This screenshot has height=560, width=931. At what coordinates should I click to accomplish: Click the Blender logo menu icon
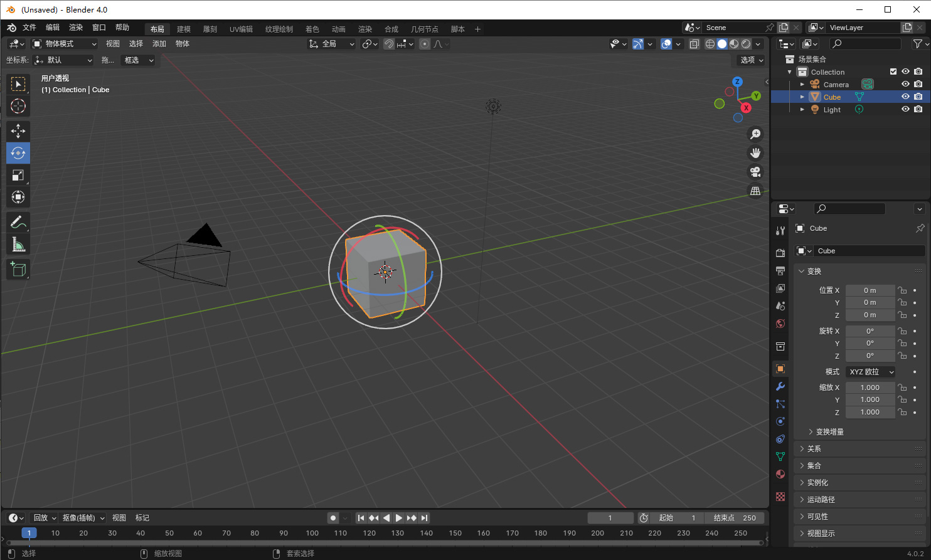tap(11, 28)
